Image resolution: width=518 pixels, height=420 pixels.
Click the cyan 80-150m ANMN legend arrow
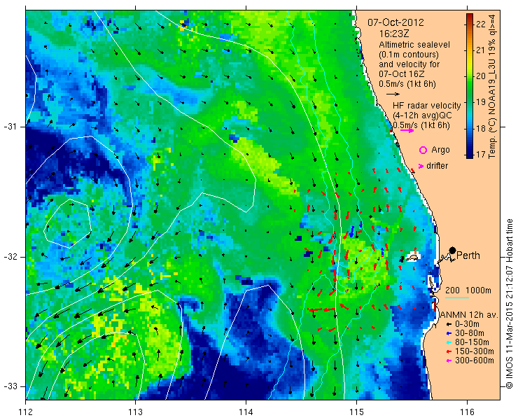click(449, 343)
